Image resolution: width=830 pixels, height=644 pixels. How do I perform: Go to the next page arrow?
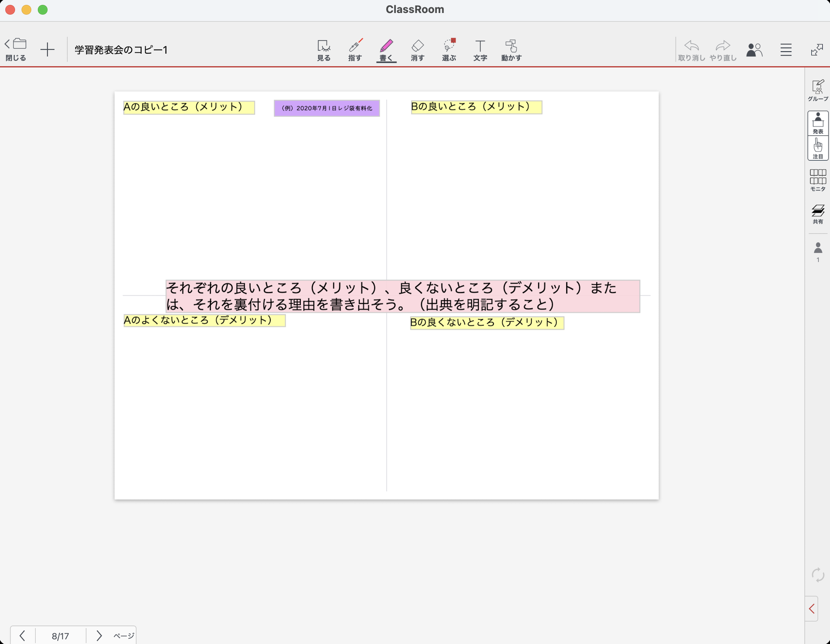pos(99,635)
